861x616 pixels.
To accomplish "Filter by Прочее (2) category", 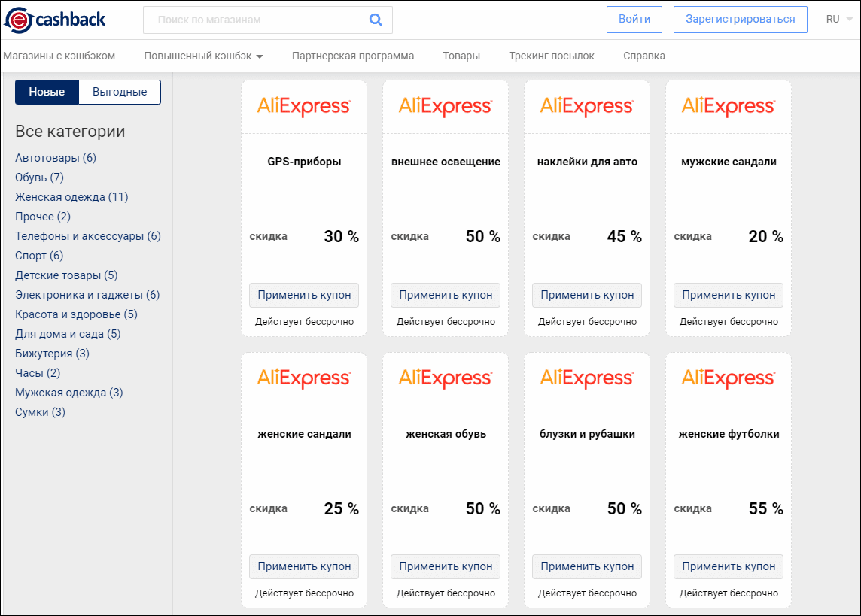I will click(x=43, y=217).
